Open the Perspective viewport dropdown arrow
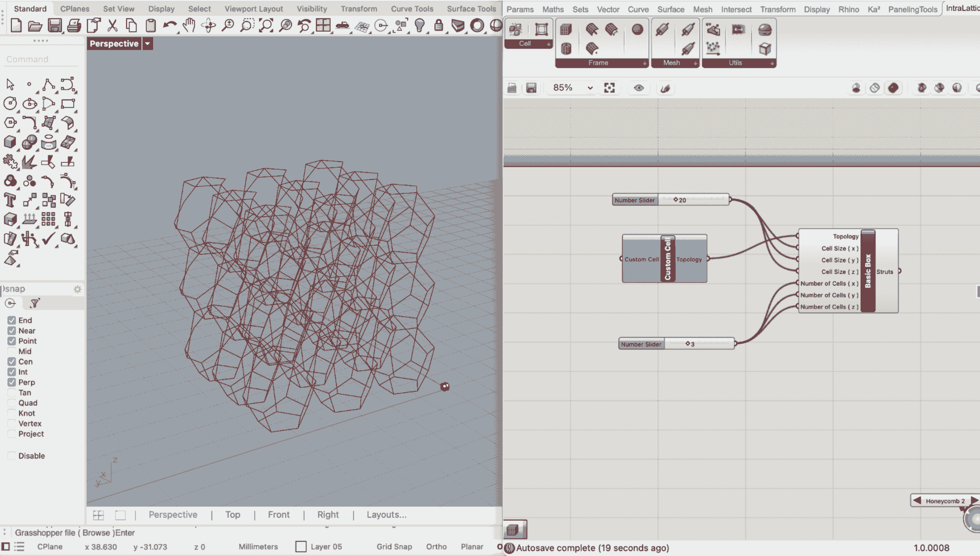Viewport: 980px width, 556px height. pos(147,43)
